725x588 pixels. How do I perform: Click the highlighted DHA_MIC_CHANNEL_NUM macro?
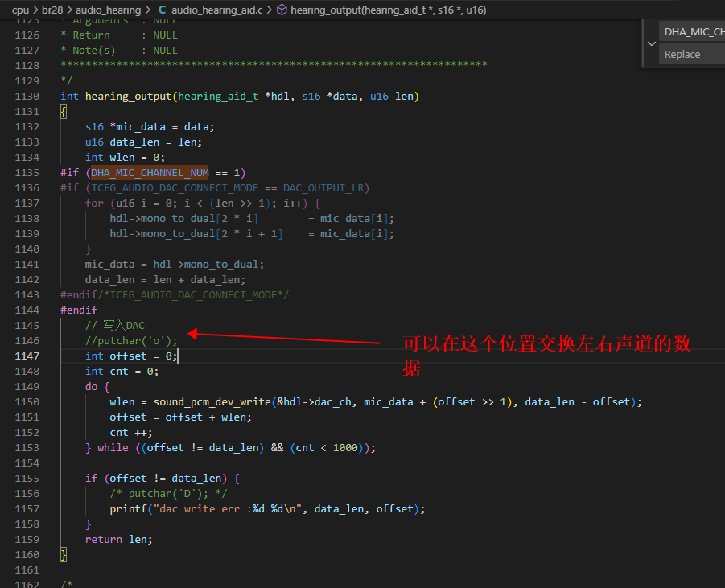(150, 172)
